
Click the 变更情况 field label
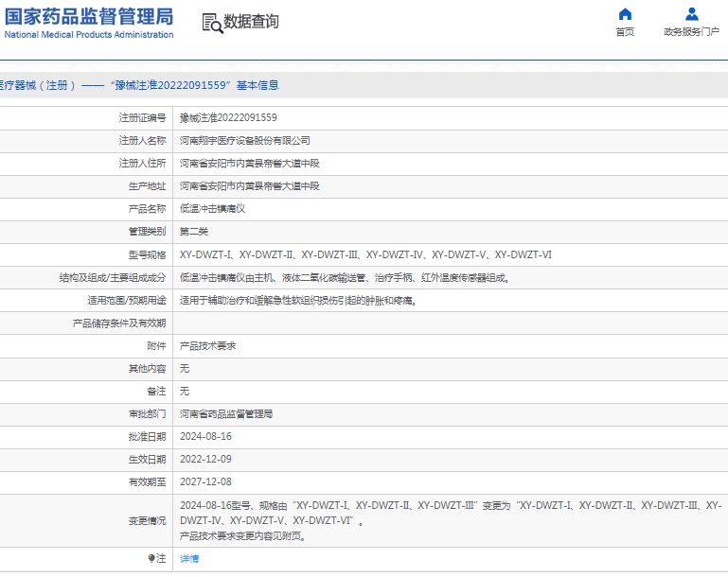coord(147,521)
